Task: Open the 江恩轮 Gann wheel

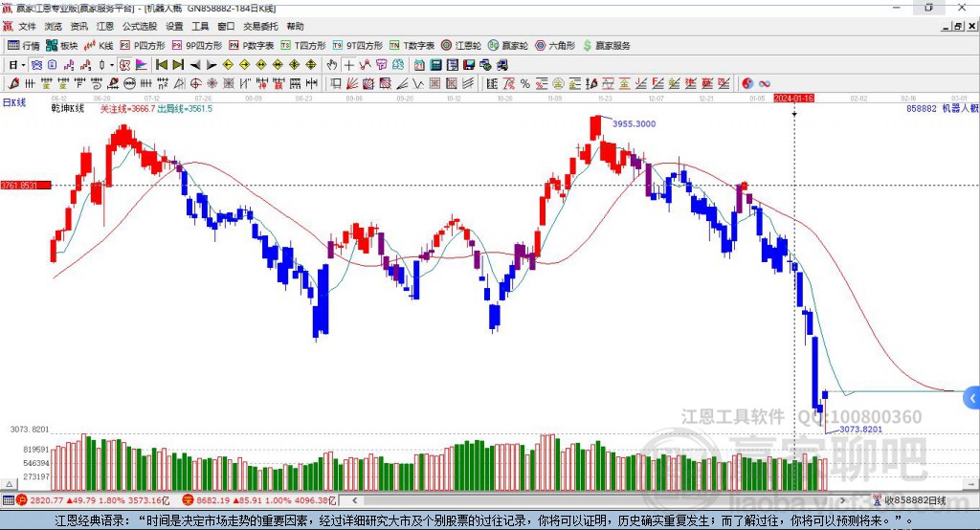Action: (461, 46)
